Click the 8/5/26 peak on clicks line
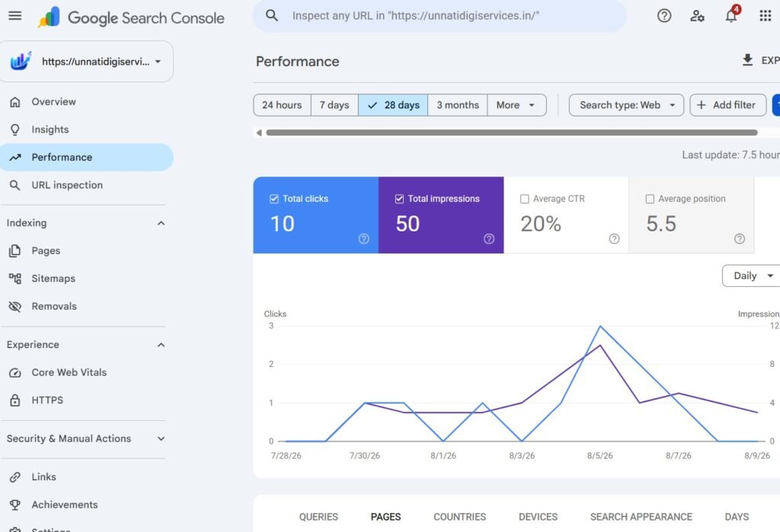The image size is (780, 532). tap(600, 327)
